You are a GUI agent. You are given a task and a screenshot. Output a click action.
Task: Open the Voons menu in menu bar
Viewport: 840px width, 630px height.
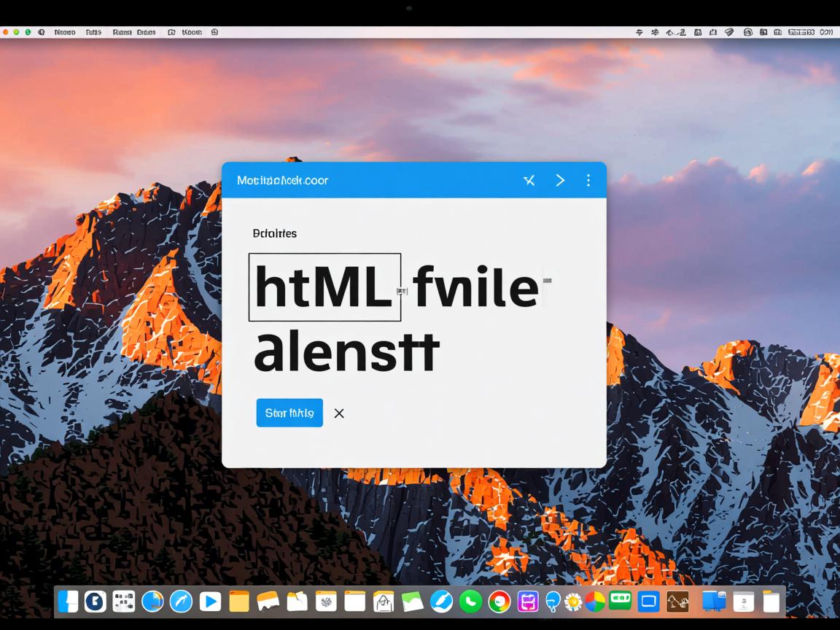[x=192, y=32]
